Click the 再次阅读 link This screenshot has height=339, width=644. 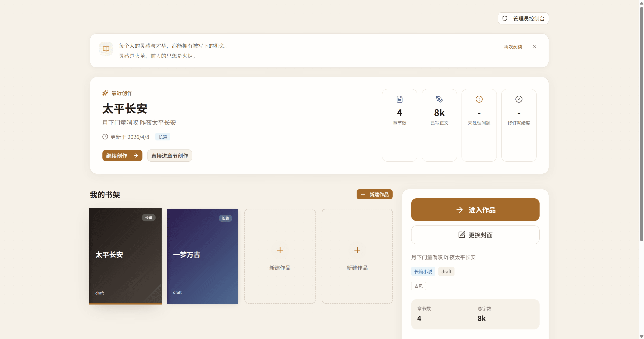513,47
